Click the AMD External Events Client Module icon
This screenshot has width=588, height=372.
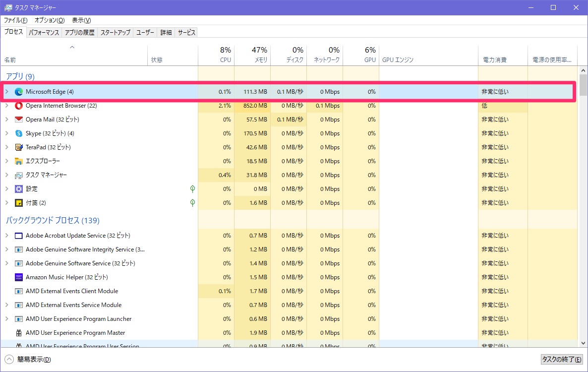click(19, 291)
